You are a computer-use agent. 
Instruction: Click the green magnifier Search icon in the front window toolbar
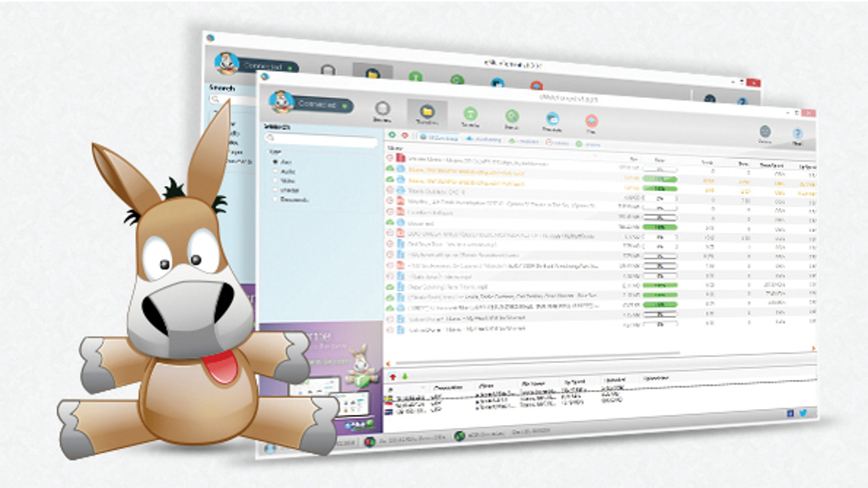(x=512, y=116)
